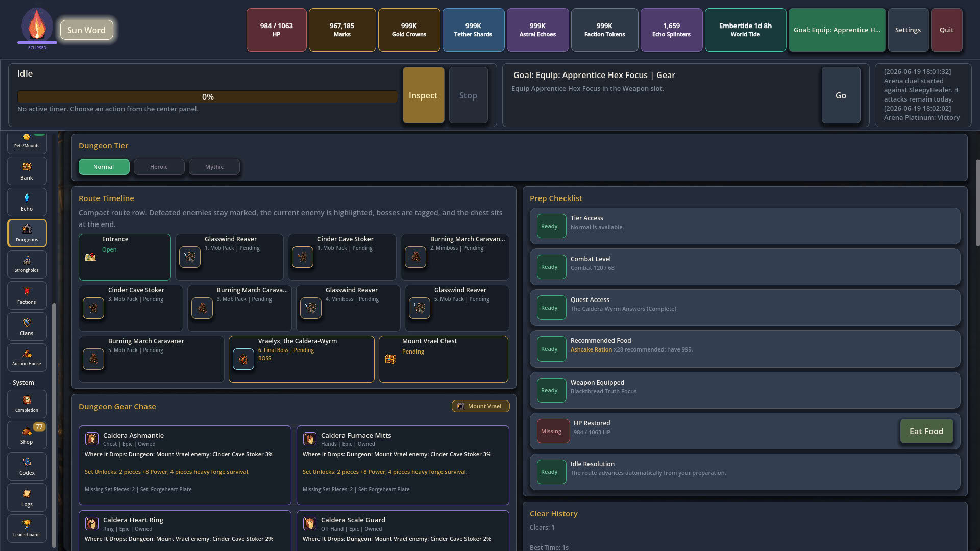Open the Auction House sidebar icon
This screenshot has width=980, height=551.
[x=27, y=358]
